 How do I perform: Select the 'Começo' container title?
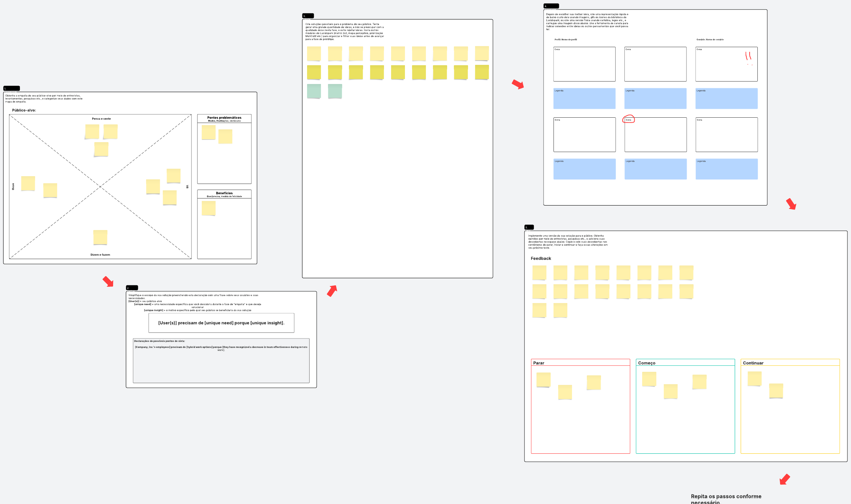[x=646, y=363]
